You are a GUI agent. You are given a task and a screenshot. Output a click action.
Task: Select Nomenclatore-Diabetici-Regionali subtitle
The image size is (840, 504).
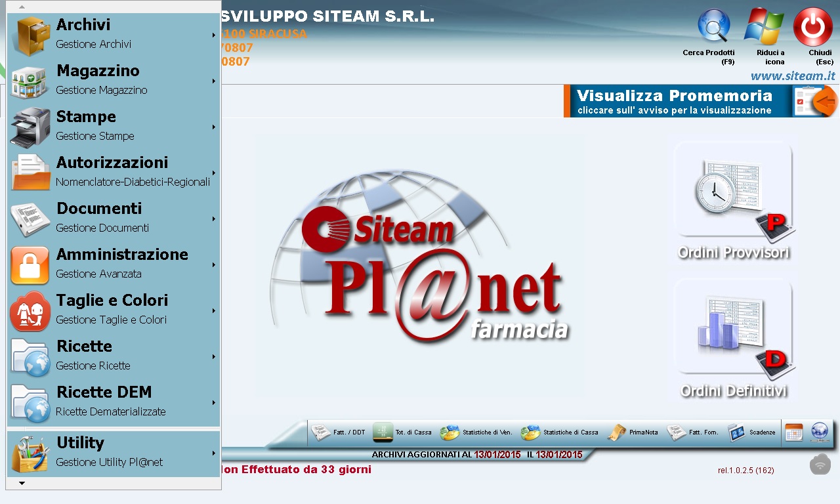(x=133, y=182)
